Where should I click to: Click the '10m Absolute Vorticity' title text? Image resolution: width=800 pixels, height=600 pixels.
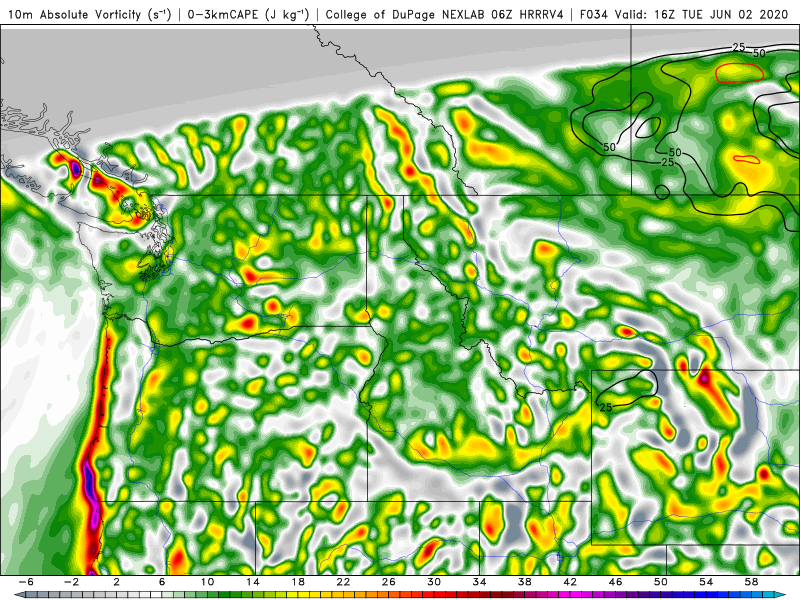[x=74, y=14]
